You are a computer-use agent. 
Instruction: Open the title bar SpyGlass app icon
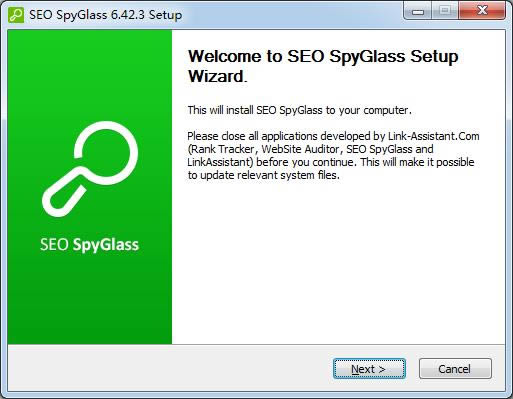pos(16,15)
